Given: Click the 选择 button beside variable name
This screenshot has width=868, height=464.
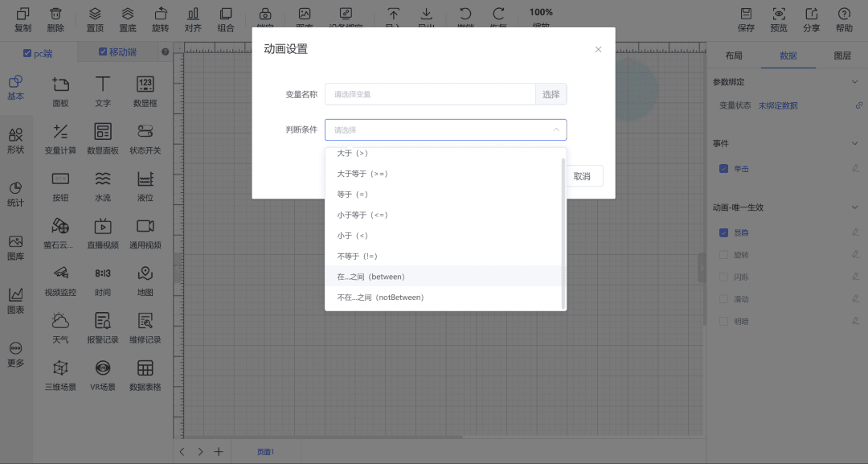Looking at the screenshot, I should pyautogui.click(x=551, y=94).
